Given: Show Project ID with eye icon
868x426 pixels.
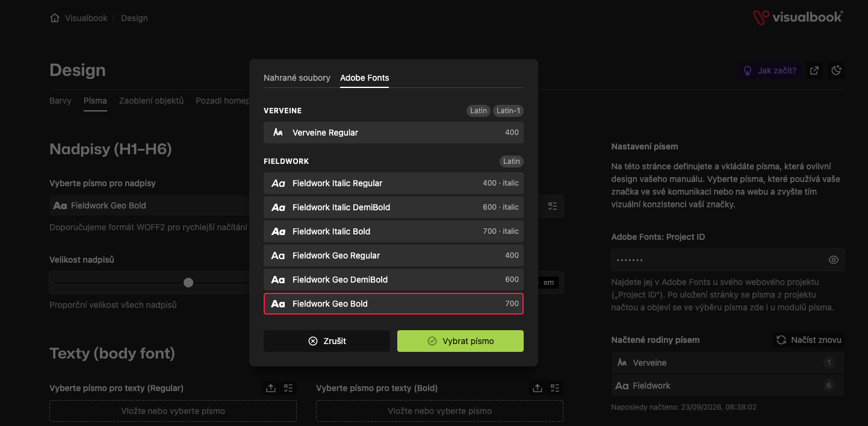Looking at the screenshot, I should pyautogui.click(x=834, y=260).
